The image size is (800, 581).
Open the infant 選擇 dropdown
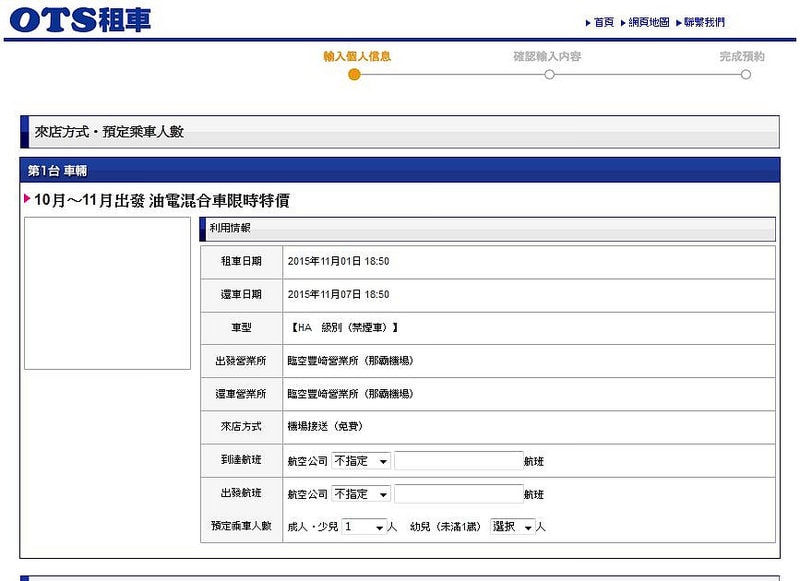point(512,525)
